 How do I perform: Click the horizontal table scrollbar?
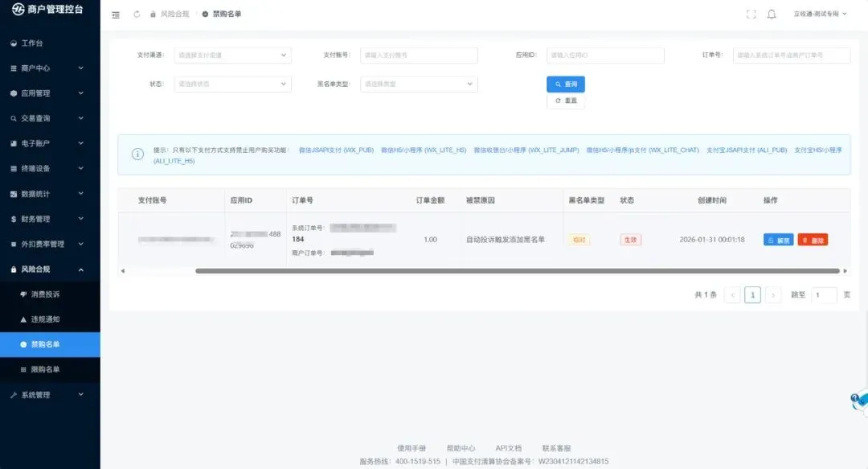point(518,271)
